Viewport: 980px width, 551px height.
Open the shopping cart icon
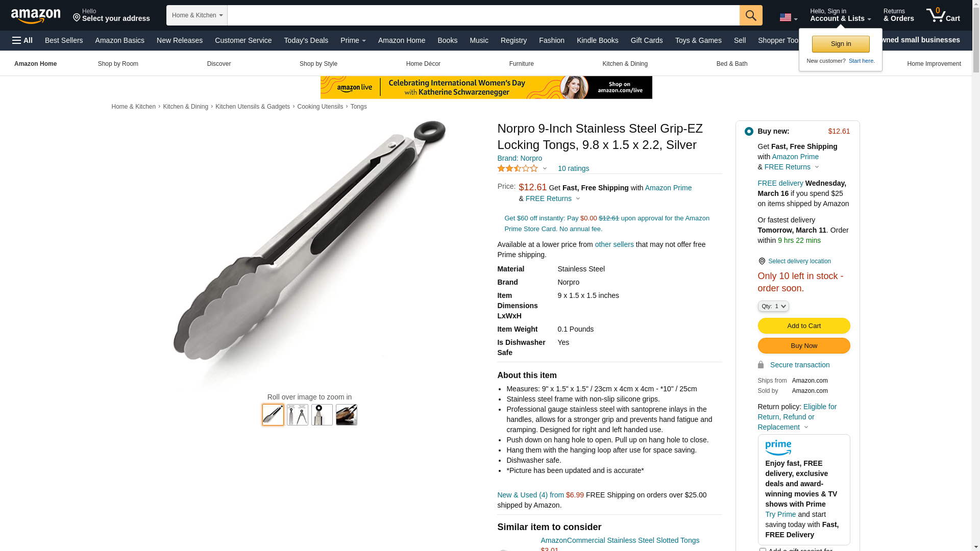(943, 15)
